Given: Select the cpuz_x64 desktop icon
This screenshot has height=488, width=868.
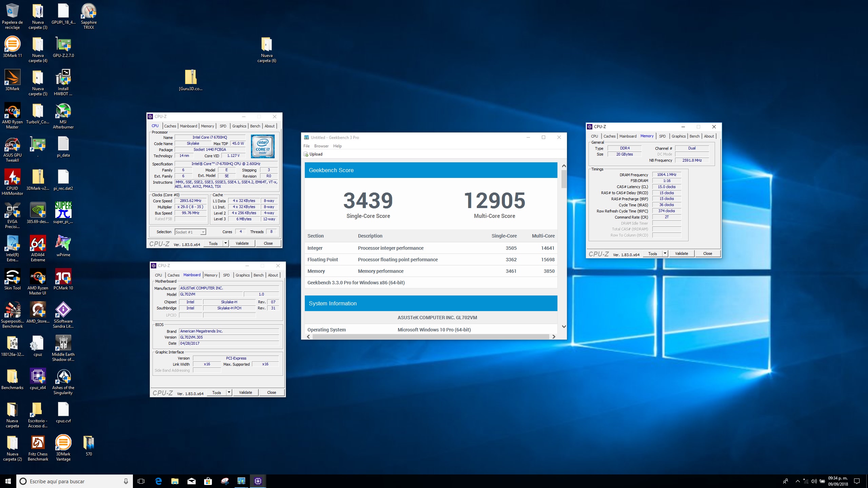Looking at the screenshot, I should click(x=38, y=379).
